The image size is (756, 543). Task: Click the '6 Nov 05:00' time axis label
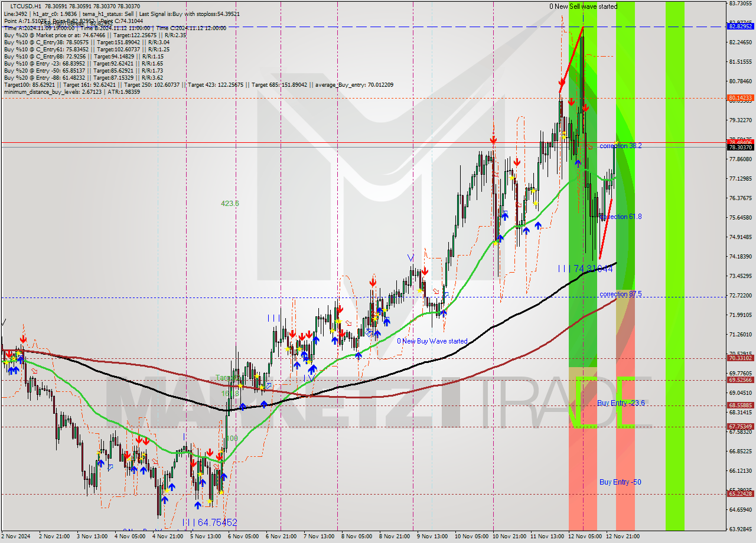(x=244, y=537)
